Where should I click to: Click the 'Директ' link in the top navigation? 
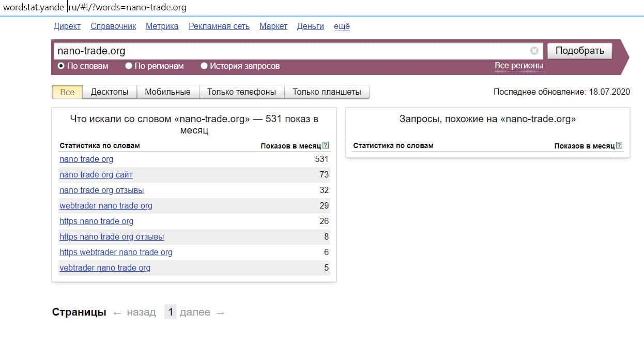pyautogui.click(x=67, y=26)
